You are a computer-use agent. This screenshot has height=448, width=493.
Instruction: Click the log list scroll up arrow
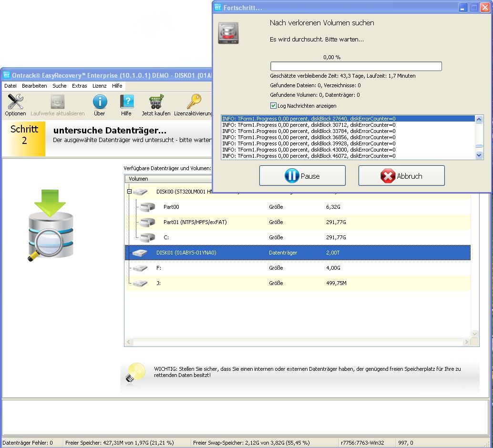point(479,119)
